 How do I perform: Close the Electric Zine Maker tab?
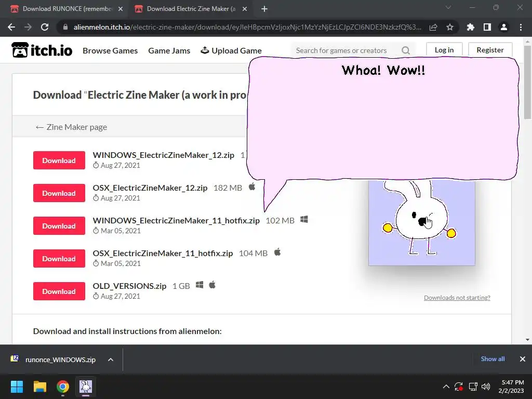coord(245,9)
